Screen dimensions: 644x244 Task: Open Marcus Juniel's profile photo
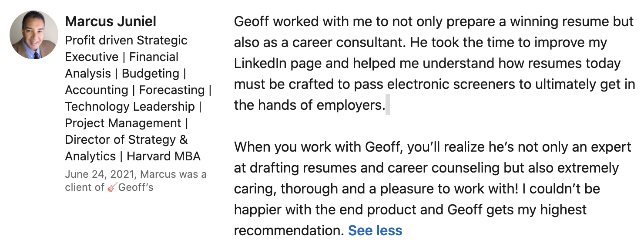click(34, 35)
